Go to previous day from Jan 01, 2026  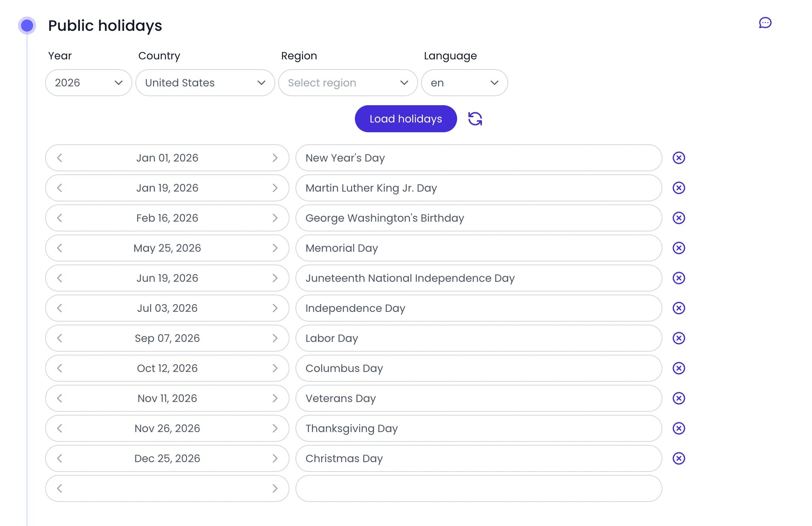59,158
